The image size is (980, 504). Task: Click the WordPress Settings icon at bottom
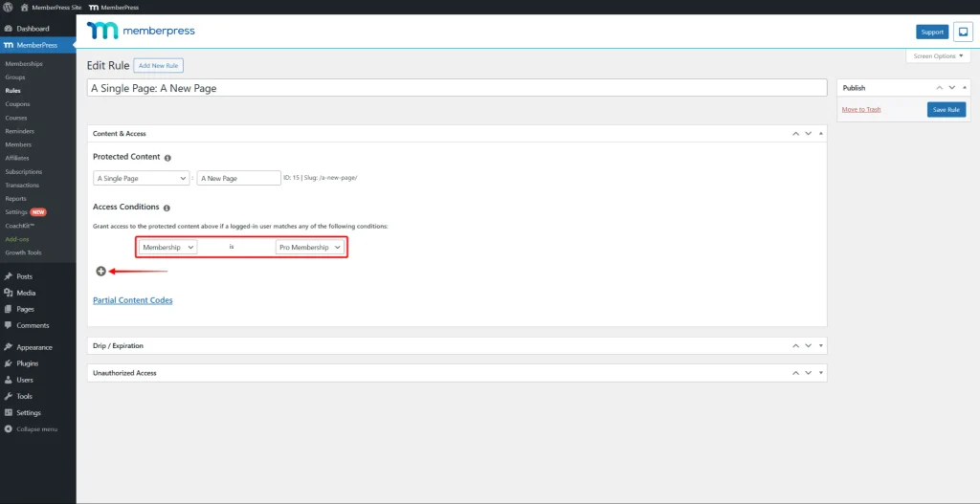coord(8,413)
